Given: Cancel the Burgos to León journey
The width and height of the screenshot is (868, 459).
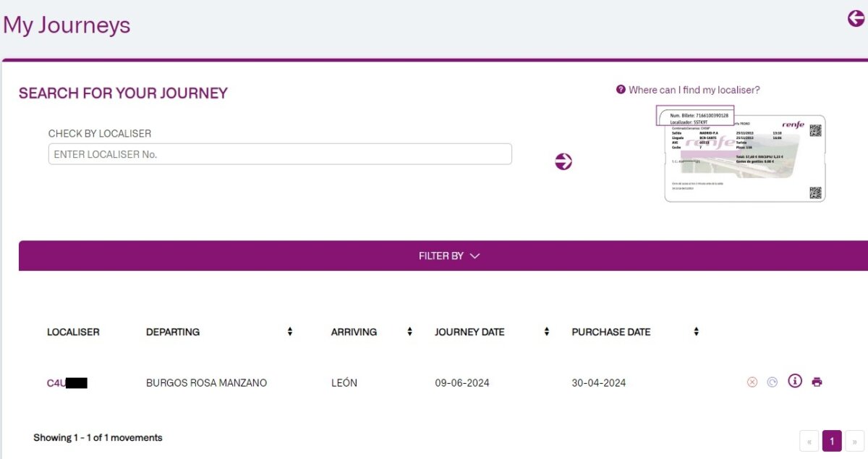Looking at the screenshot, I should (752, 382).
